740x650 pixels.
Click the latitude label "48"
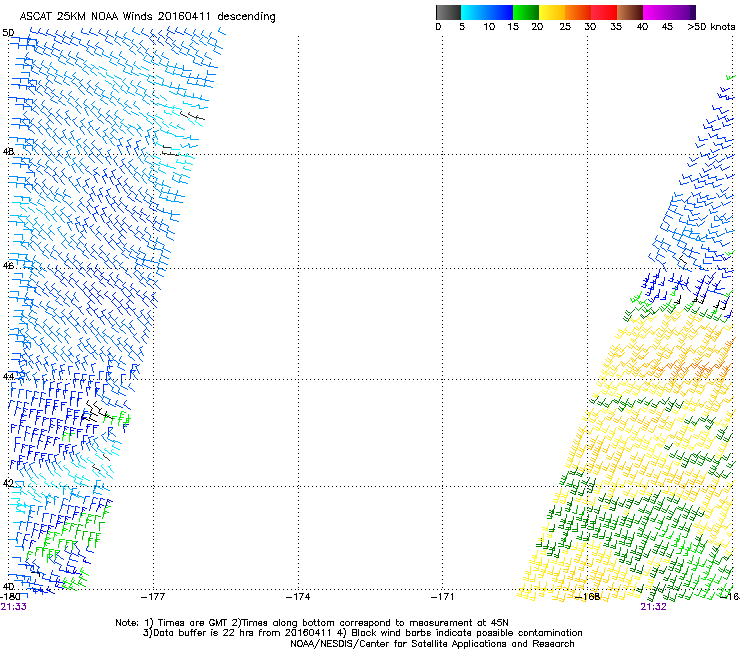coord(8,152)
